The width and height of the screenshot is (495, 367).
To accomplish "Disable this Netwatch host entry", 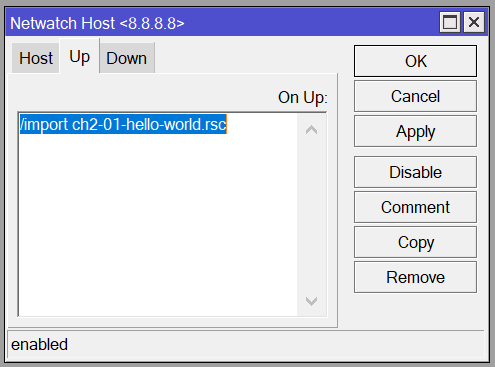I will click(415, 172).
